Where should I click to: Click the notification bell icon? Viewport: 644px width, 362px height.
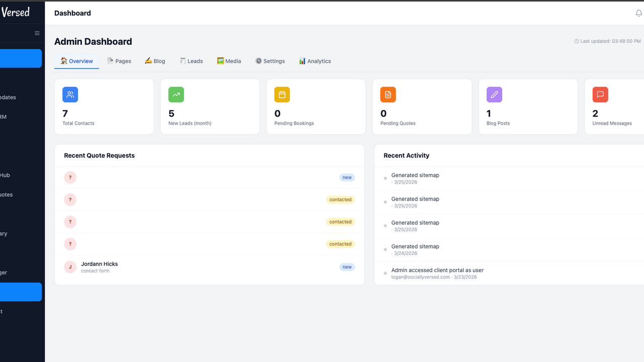(638, 14)
